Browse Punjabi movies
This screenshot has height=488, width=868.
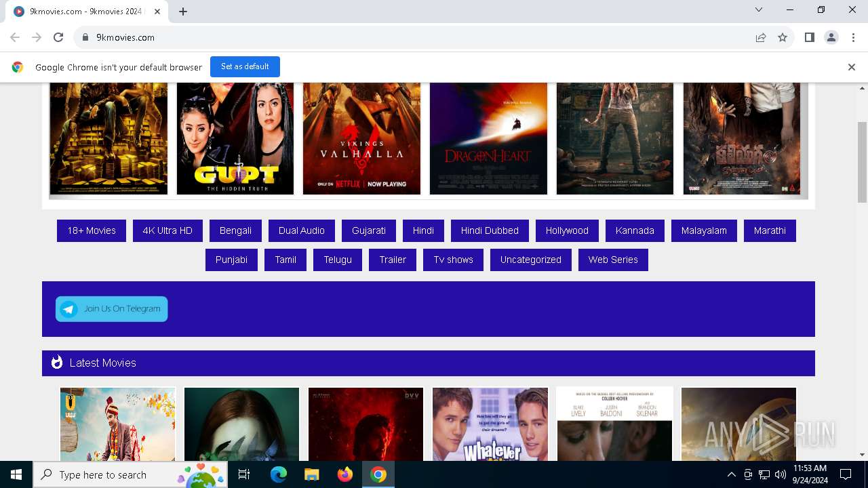tap(231, 260)
